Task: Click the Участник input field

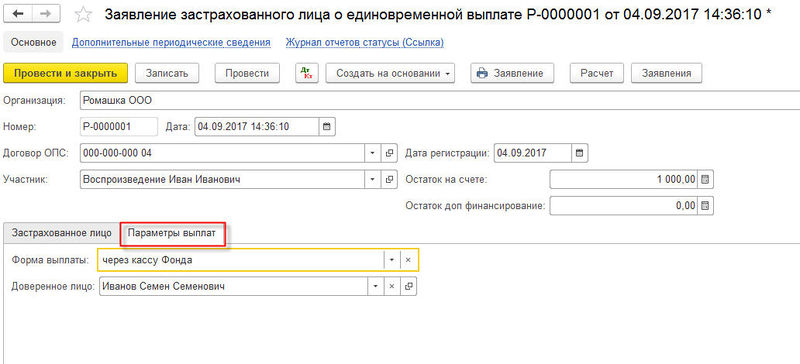Action: (222, 179)
